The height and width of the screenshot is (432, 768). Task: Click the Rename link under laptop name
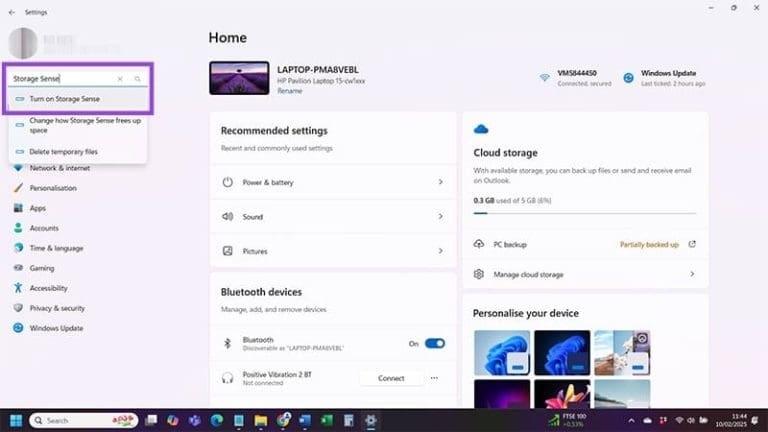point(289,91)
